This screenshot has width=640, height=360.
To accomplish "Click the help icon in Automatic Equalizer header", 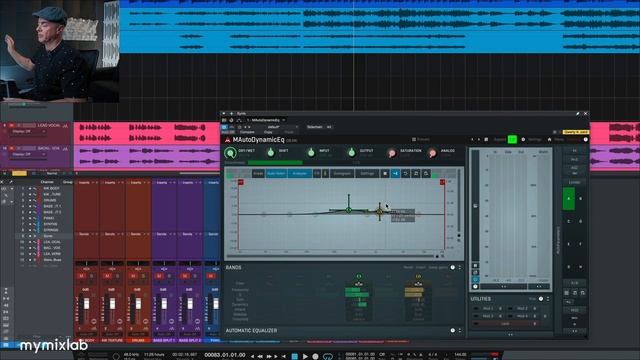I will coord(452,330).
